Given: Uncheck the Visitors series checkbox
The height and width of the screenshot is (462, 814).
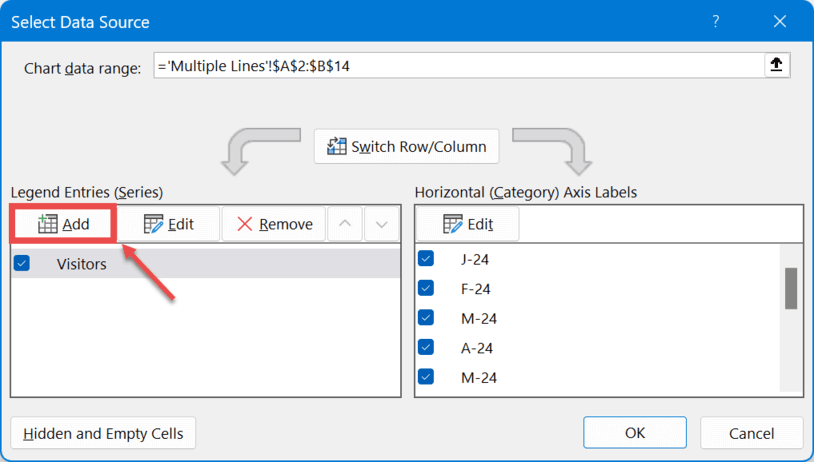Looking at the screenshot, I should click(x=22, y=264).
